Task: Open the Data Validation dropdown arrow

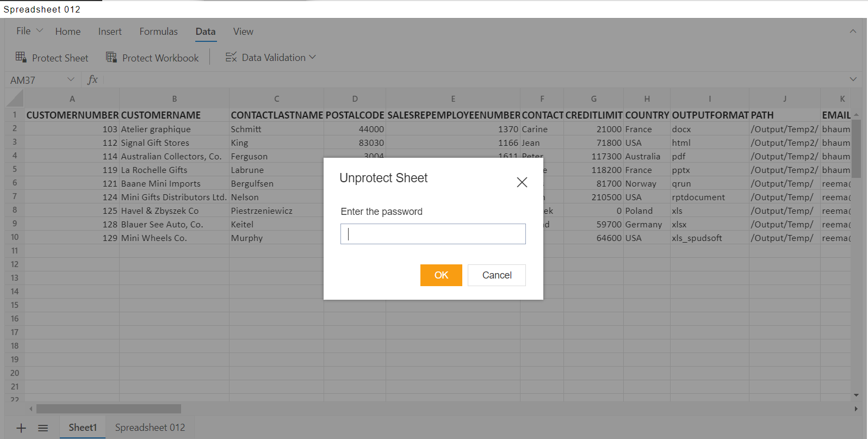Action: tap(312, 57)
